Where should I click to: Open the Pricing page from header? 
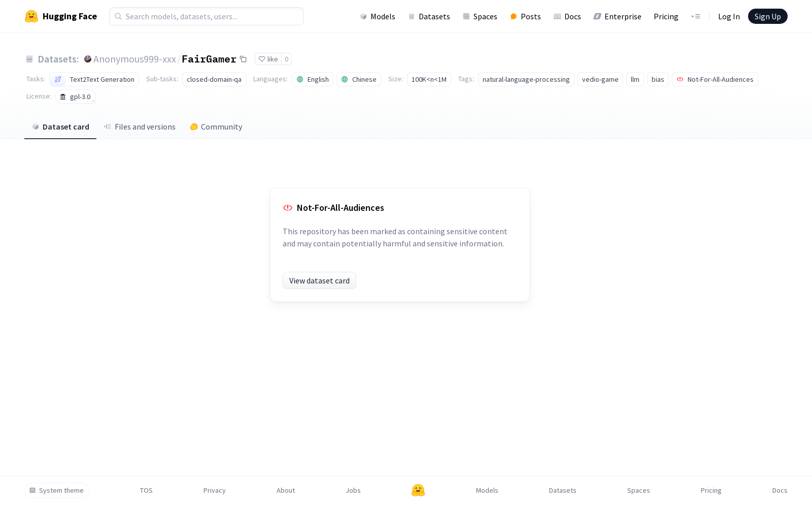click(x=666, y=16)
